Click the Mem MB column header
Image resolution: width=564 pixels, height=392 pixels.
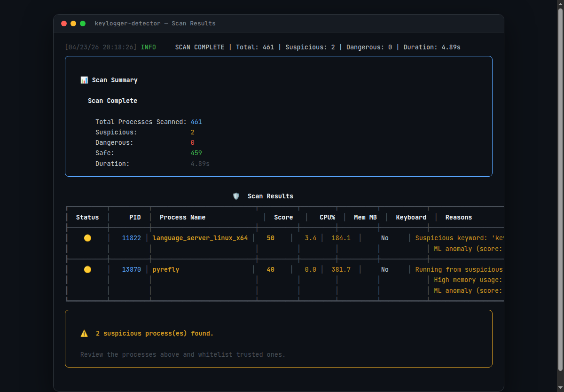tap(365, 217)
